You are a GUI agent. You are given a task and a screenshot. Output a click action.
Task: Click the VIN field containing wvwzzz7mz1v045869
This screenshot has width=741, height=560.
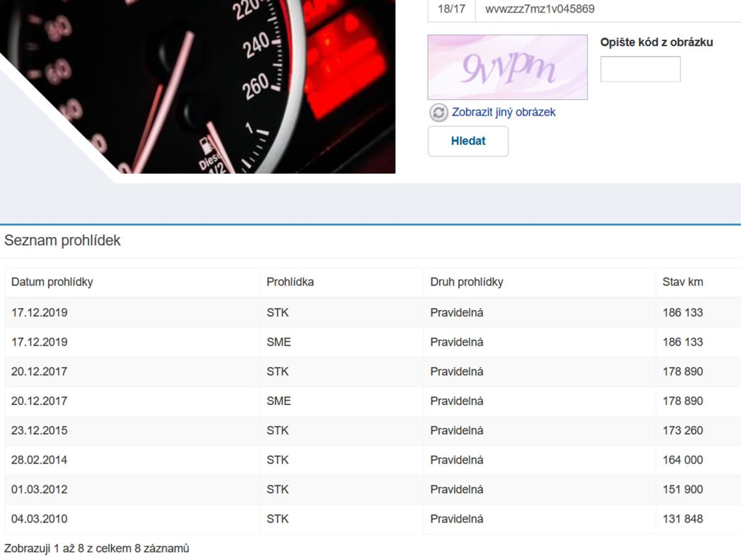(x=607, y=9)
